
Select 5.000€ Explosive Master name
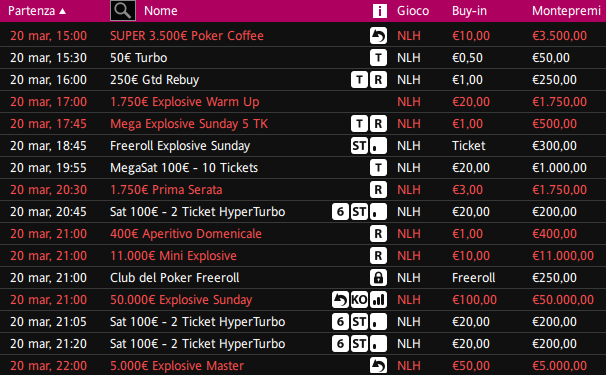(177, 366)
